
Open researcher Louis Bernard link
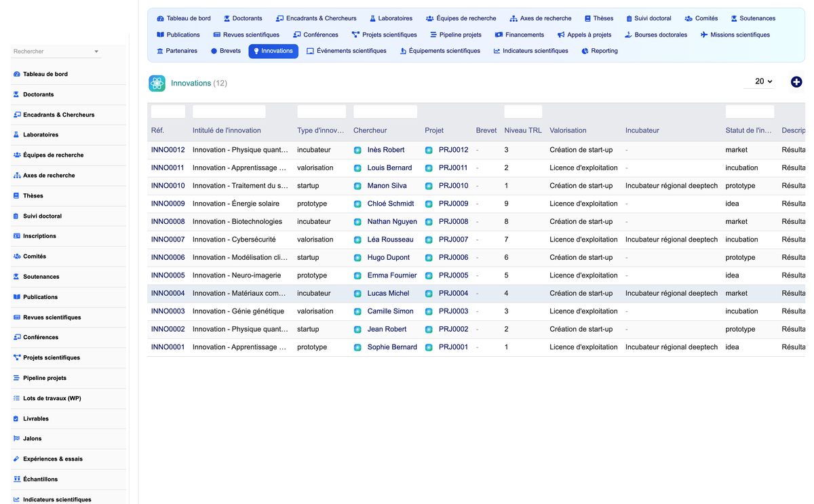[389, 168]
